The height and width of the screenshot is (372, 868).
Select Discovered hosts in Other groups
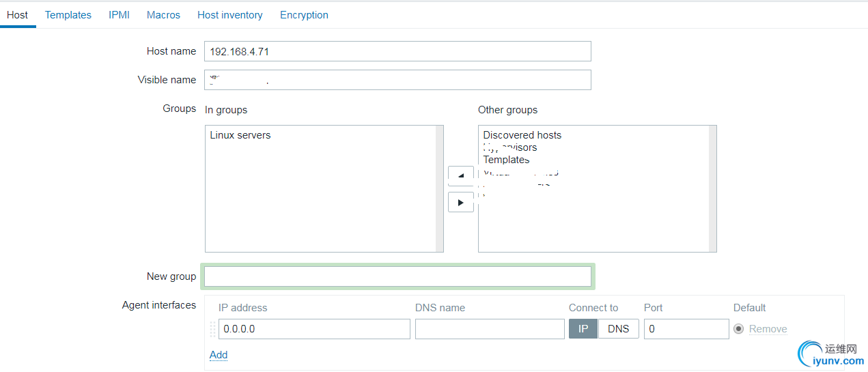[522, 135]
